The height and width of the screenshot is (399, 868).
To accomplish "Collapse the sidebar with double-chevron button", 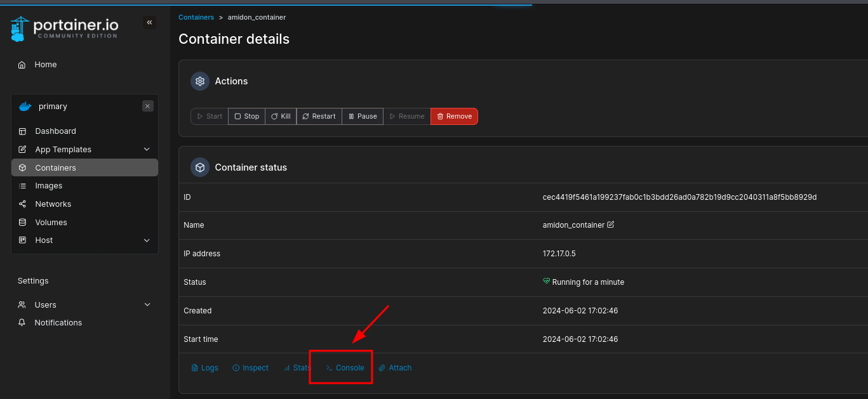I will [150, 23].
